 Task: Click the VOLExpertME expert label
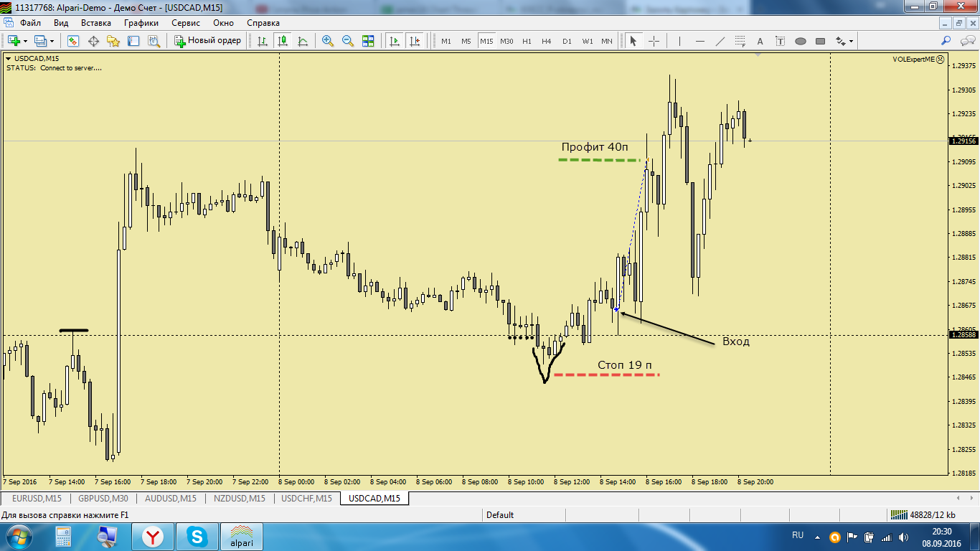click(920, 60)
